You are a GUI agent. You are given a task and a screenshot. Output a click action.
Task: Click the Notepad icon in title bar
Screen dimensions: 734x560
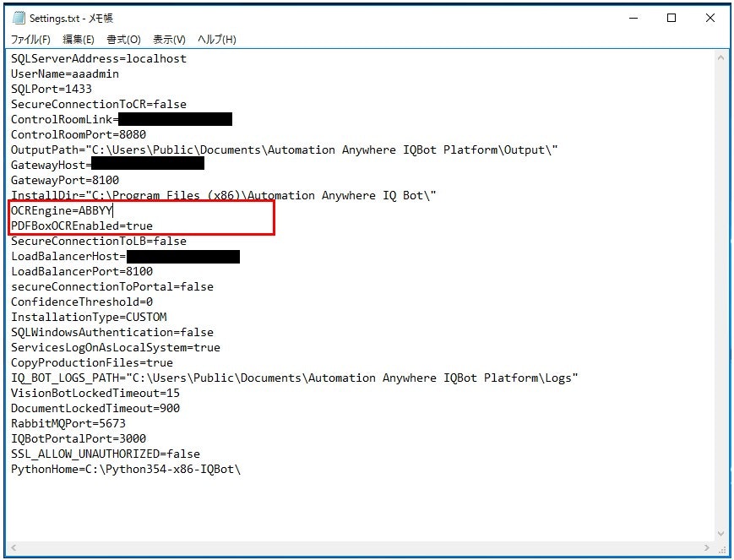tap(19, 18)
